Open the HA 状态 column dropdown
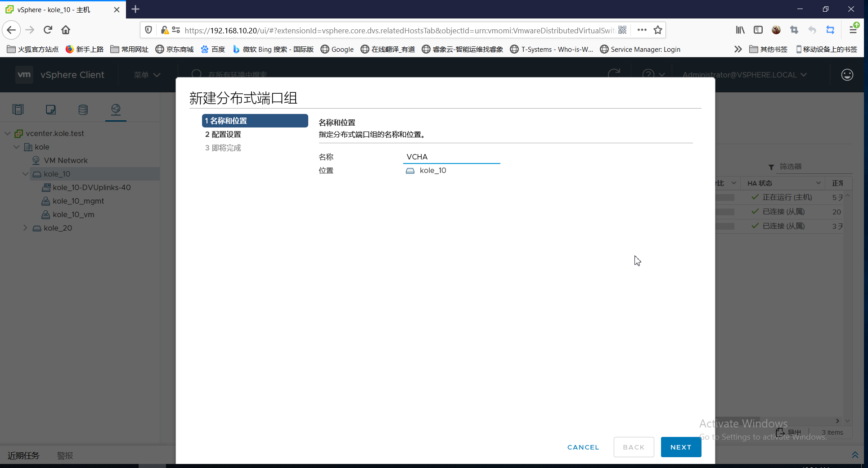The image size is (868, 468). coord(818,183)
